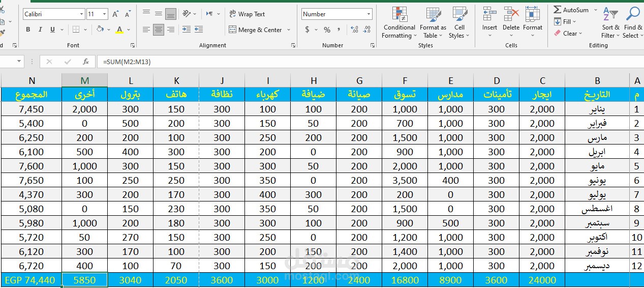The image size is (644, 288).
Task: Click the borders icon in Font group
Action: click(x=76, y=30)
